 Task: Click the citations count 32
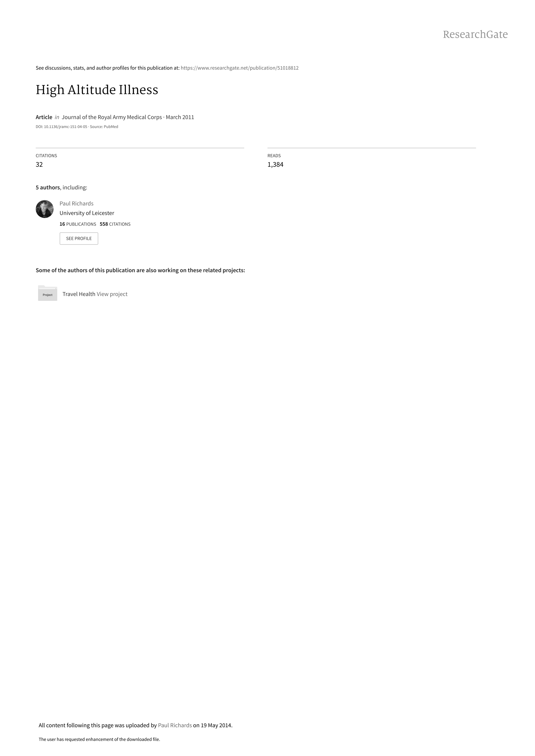pyautogui.click(x=39, y=165)
